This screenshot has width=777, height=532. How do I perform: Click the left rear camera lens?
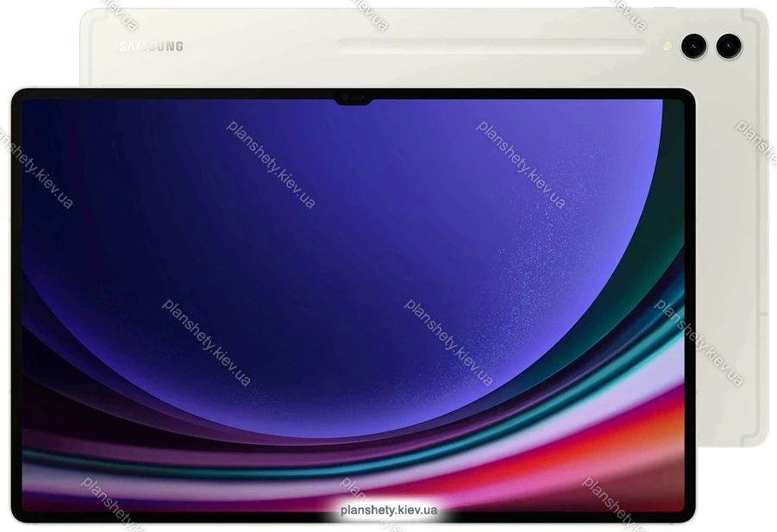click(x=693, y=46)
